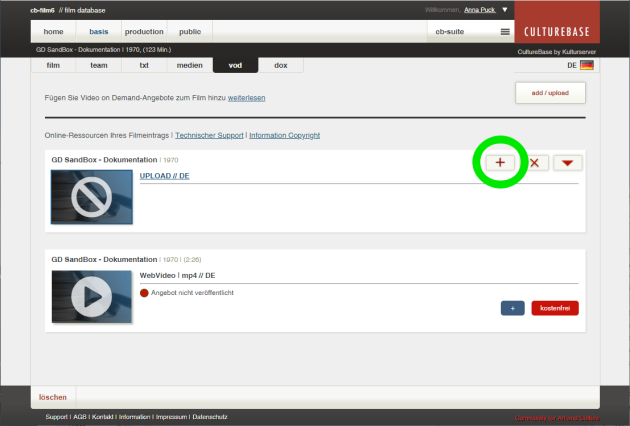Click the löschen button at bottom
630x426 pixels.
[x=53, y=397]
